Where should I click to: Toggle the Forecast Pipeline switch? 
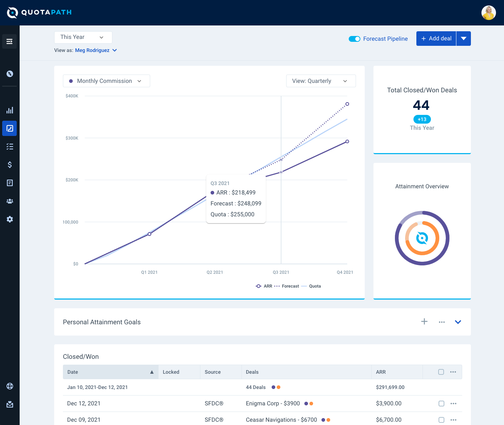(355, 39)
